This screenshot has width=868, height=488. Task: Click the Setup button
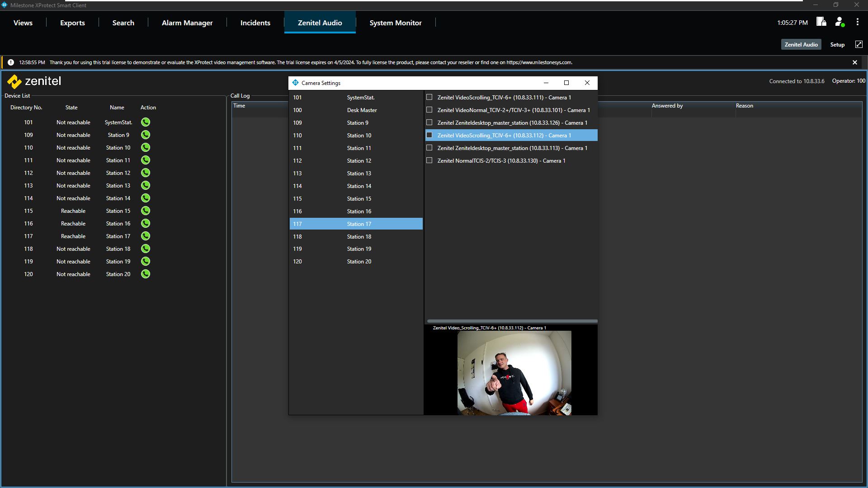(x=837, y=44)
